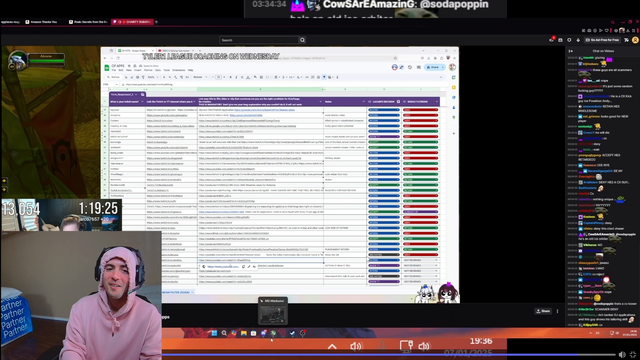This screenshot has height=360, width=640.
Task: Open Contacts from Sheets side panel
Action: tap(453, 107)
